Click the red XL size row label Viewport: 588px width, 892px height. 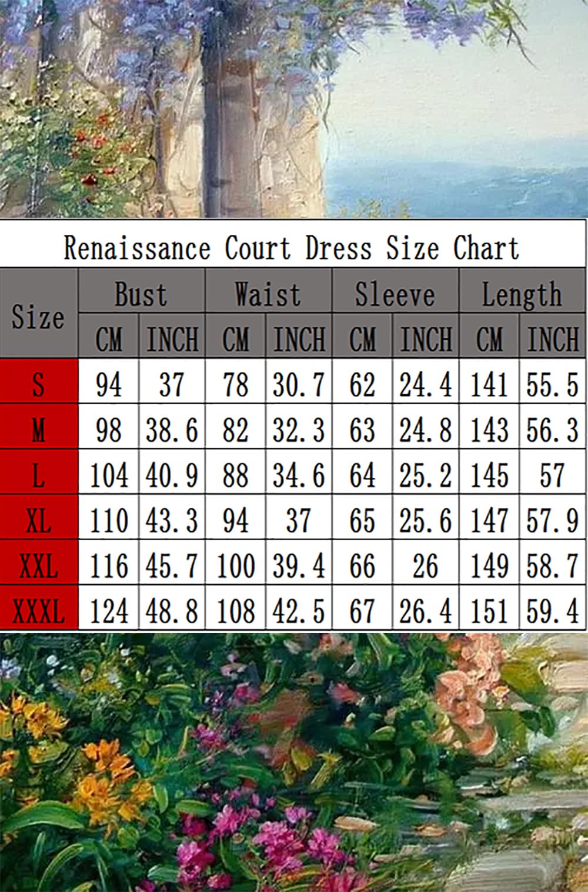39,520
